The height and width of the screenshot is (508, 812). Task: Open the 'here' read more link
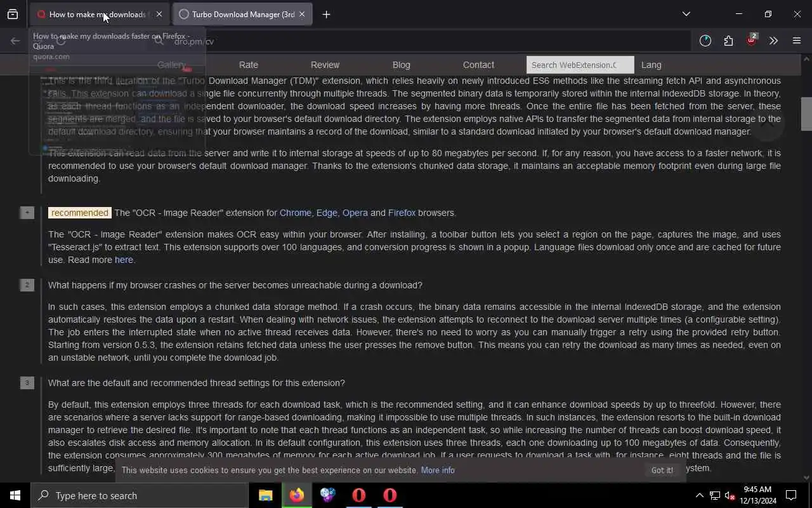[124, 260]
